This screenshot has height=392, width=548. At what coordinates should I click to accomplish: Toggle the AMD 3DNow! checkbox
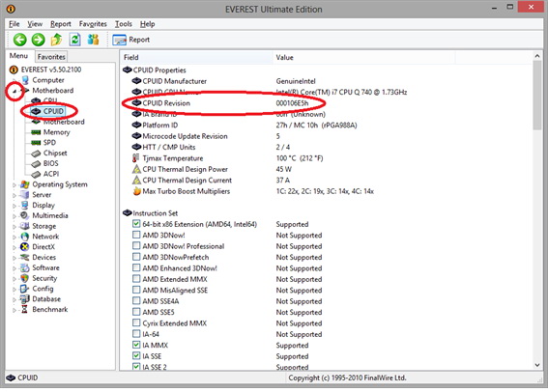coord(136,235)
